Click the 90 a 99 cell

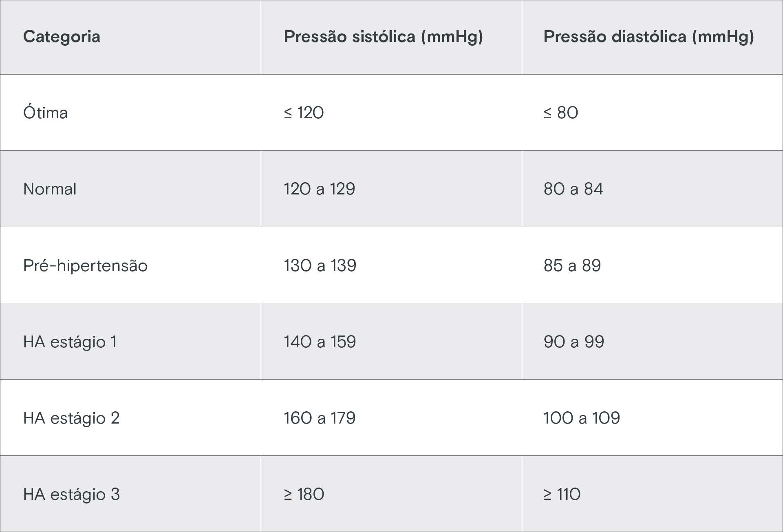click(x=573, y=342)
